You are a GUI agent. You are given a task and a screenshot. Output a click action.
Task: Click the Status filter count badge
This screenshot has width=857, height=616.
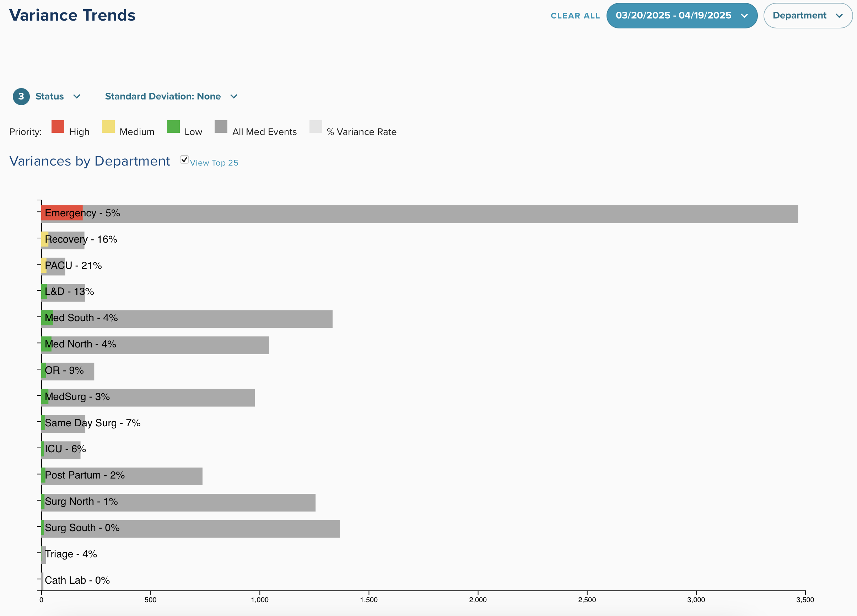21,96
